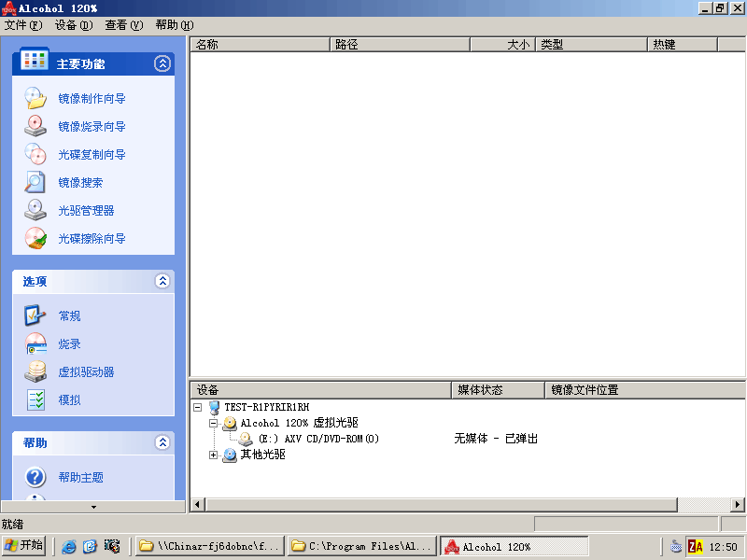Click the 无媒体 - 已弹出 status text

(x=496, y=439)
